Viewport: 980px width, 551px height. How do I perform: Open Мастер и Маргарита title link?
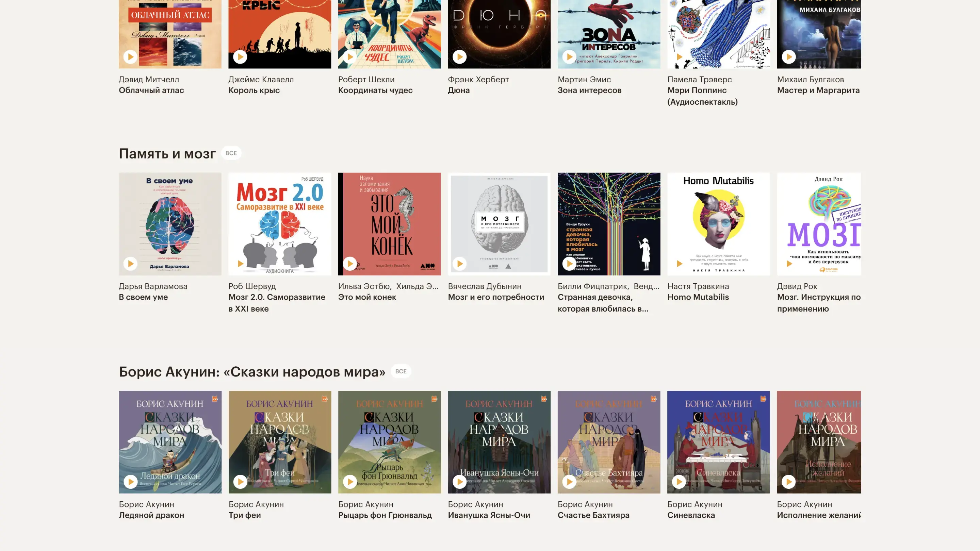pyautogui.click(x=818, y=90)
